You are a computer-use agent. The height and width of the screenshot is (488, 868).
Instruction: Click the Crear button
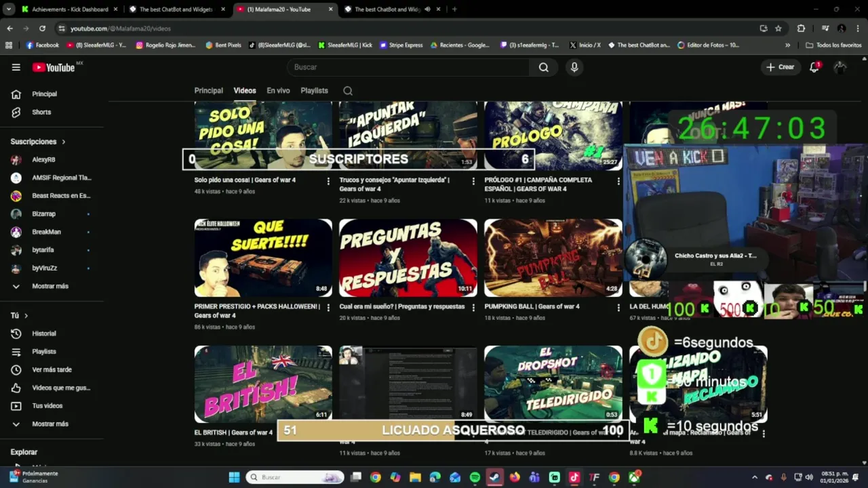click(781, 67)
